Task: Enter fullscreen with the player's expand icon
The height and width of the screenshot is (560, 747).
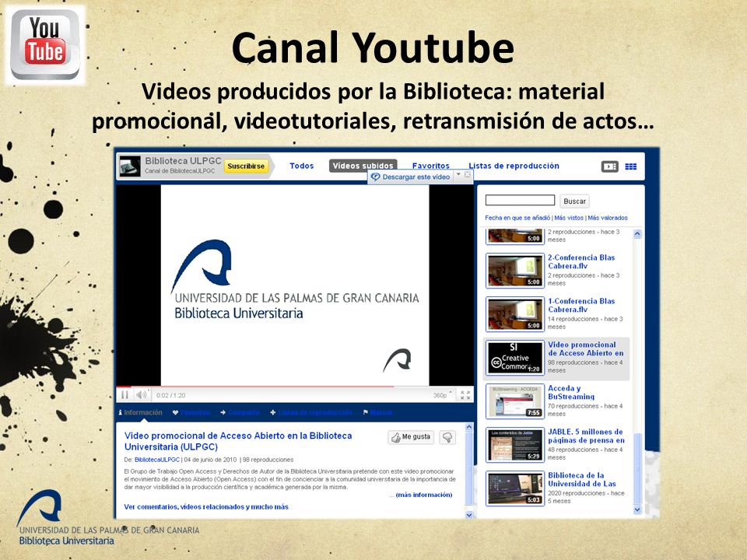Action: (x=465, y=395)
